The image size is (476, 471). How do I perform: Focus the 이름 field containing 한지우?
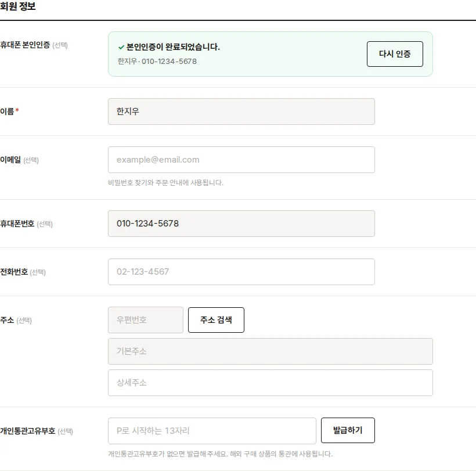[241, 112]
